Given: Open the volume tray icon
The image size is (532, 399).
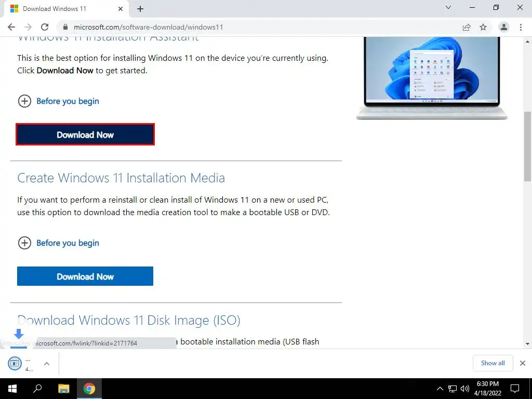Looking at the screenshot, I should [465, 389].
